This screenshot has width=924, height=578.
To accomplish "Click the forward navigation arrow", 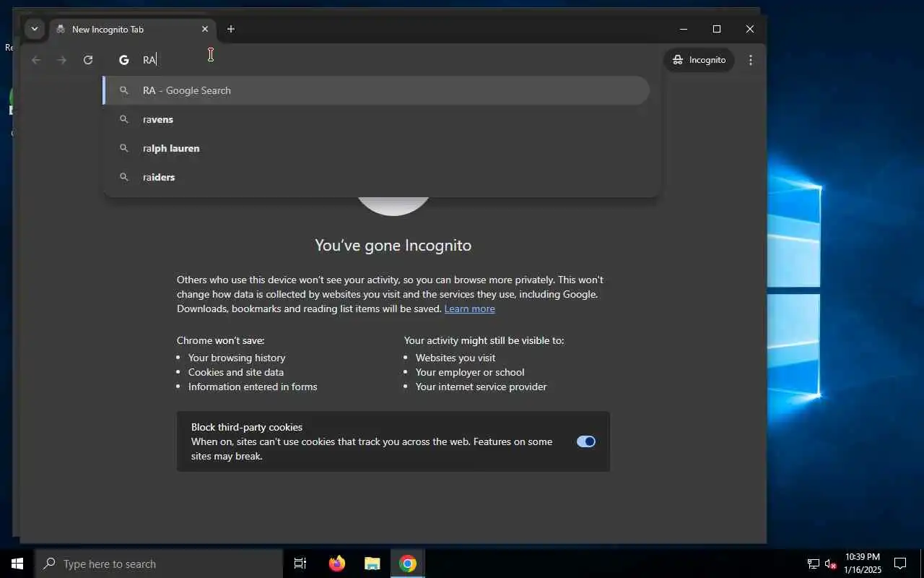I will (x=62, y=60).
